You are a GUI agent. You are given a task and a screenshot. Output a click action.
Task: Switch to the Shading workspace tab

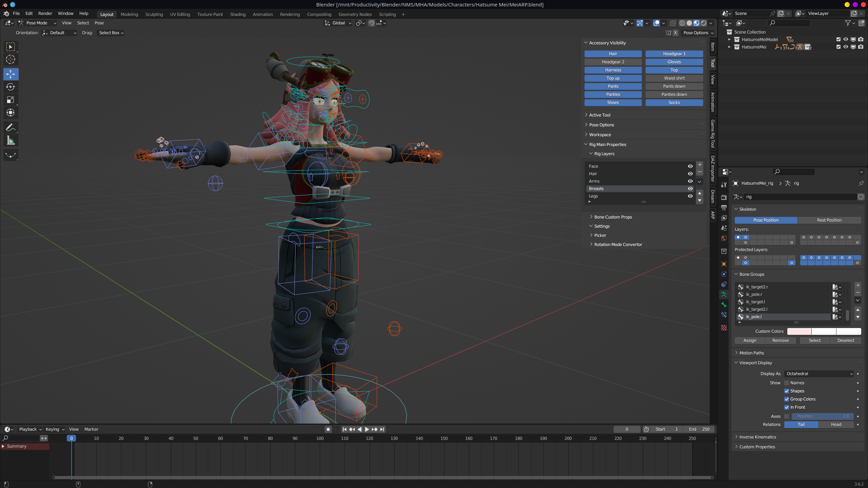coord(238,14)
